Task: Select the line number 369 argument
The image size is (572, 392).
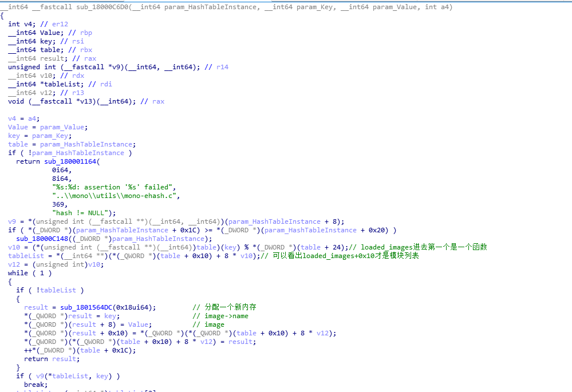Action: [x=60, y=204]
